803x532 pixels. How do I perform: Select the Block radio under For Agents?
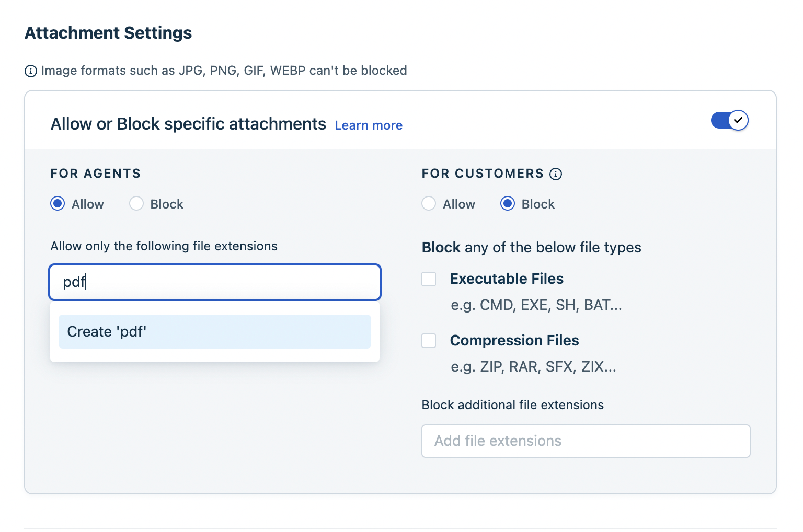(136, 204)
